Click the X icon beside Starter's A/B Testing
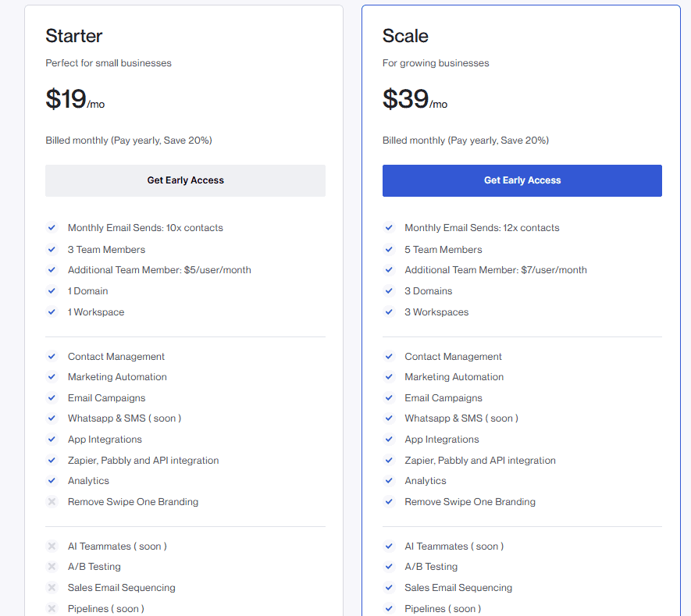 tap(52, 567)
